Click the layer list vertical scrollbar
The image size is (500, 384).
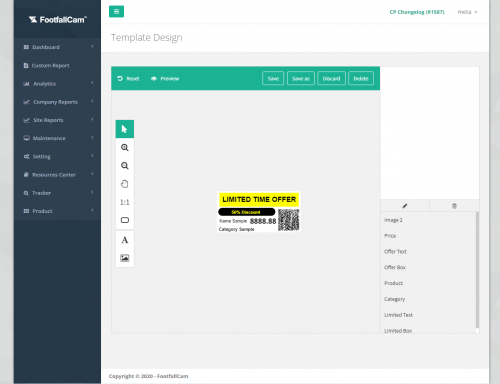pos(477,270)
